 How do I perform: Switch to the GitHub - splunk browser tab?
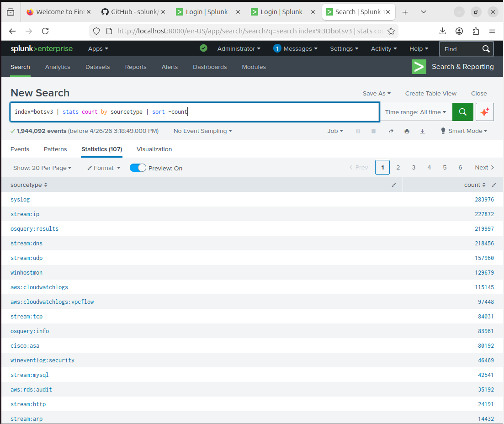point(133,12)
